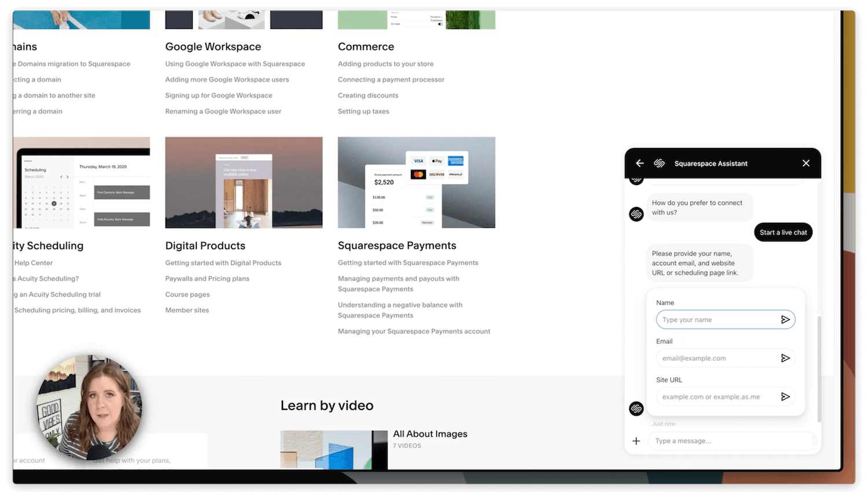Open Understanding a negative balance link
The width and height of the screenshot is (868, 499).
pyautogui.click(x=400, y=311)
